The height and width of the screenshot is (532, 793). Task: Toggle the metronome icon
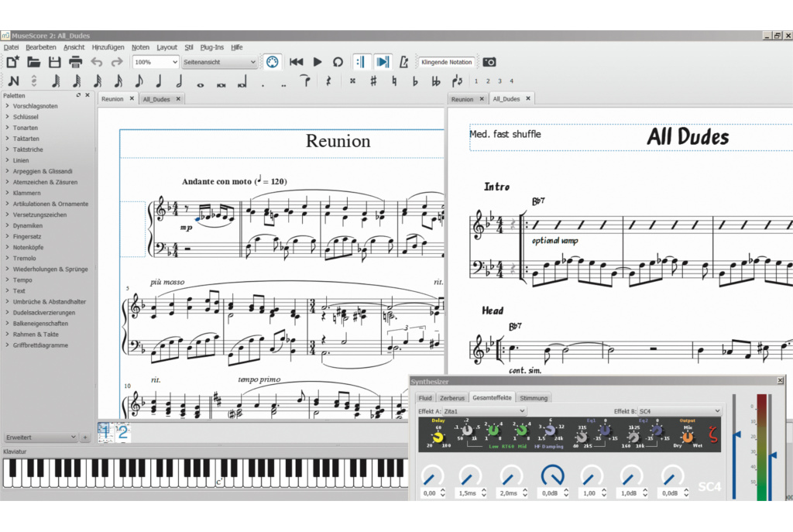403,62
